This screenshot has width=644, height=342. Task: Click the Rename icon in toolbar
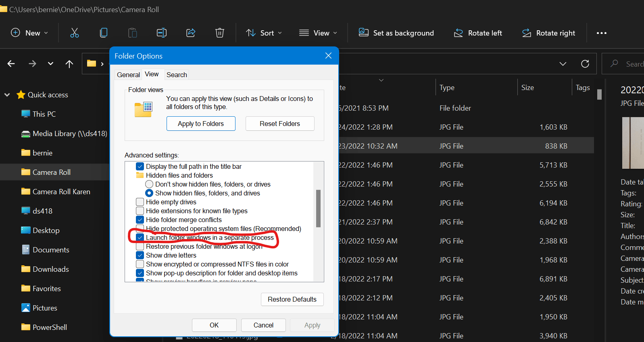click(162, 33)
